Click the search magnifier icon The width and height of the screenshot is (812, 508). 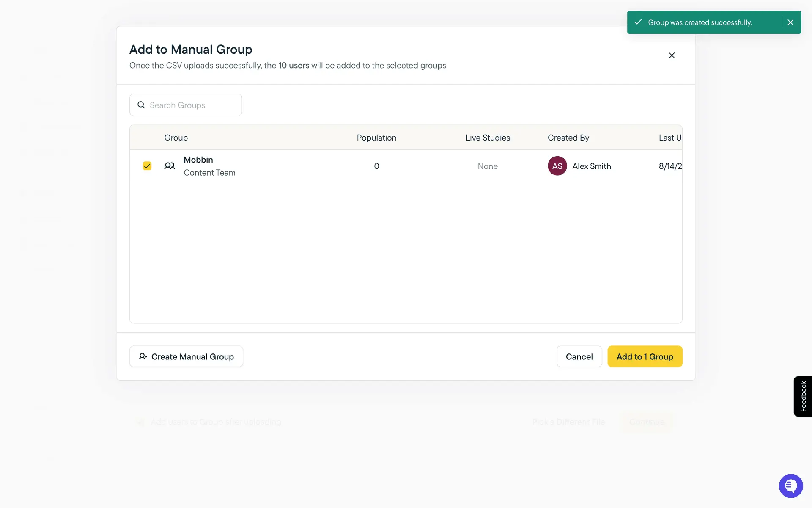[x=141, y=105]
